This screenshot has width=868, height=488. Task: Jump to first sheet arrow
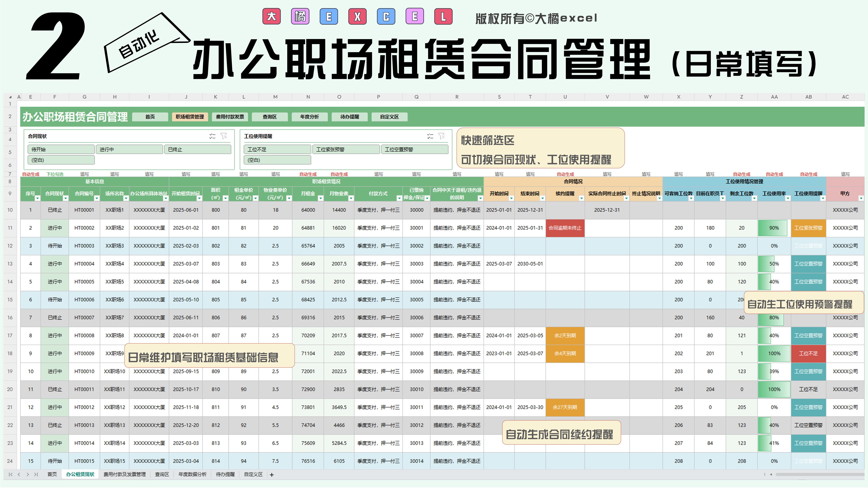pos(10,475)
